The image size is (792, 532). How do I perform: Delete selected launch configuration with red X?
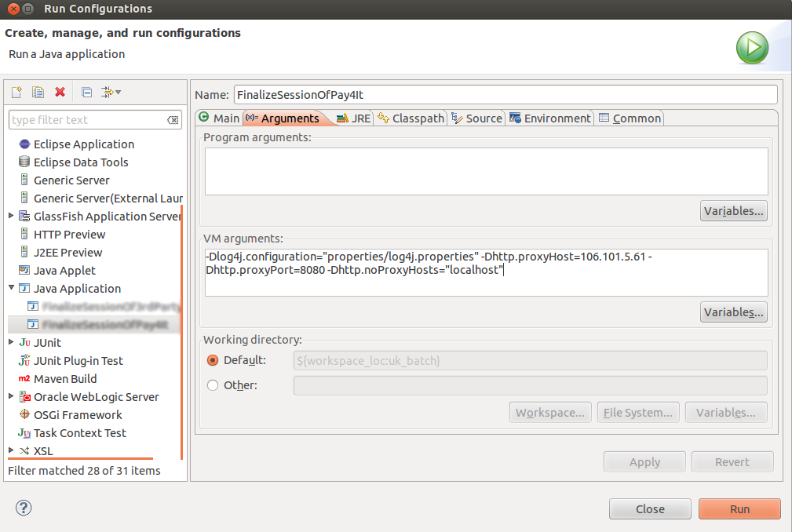coord(60,92)
